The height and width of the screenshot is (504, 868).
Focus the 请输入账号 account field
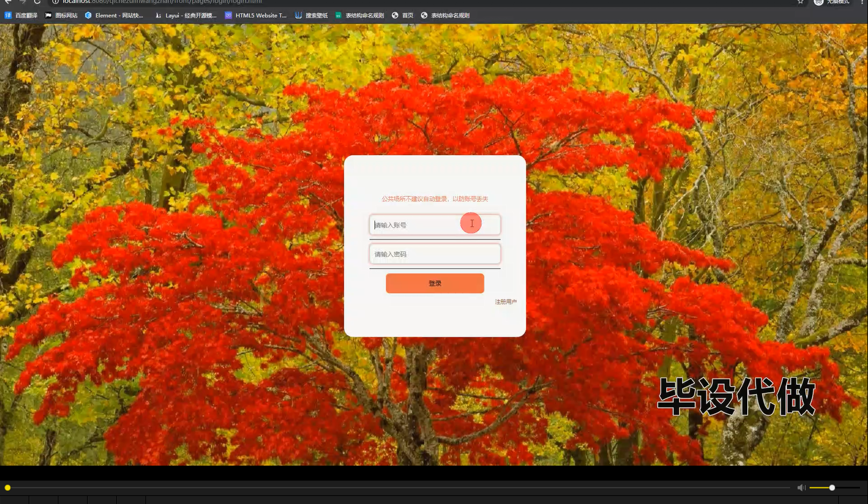pos(435,225)
